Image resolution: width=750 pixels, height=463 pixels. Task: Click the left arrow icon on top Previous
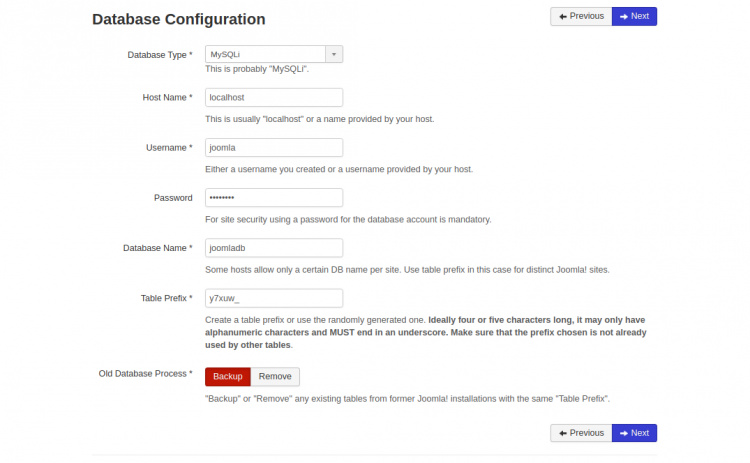(x=563, y=16)
